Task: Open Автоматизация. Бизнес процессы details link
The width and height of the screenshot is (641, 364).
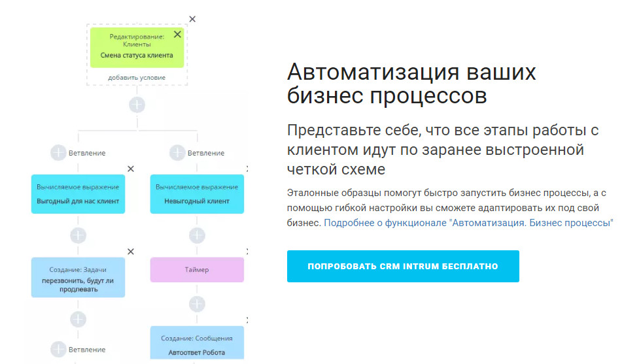Action: coord(468,223)
